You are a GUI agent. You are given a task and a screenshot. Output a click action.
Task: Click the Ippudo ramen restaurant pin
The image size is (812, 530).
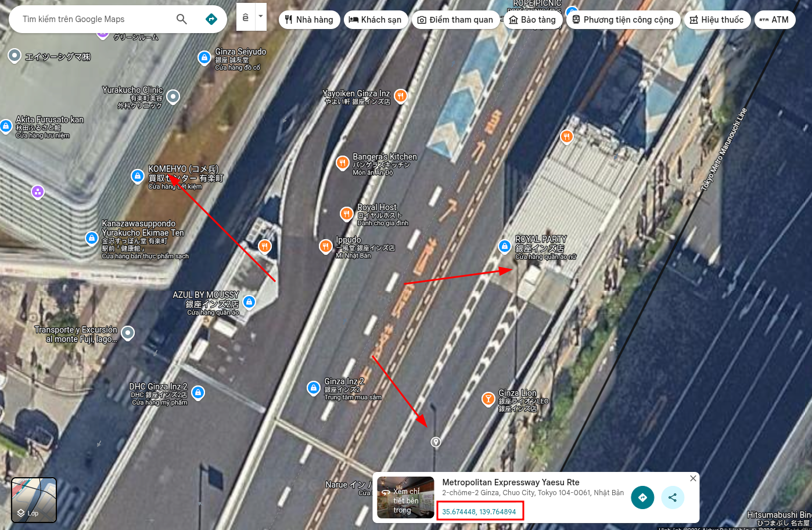click(x=326, y=247)
